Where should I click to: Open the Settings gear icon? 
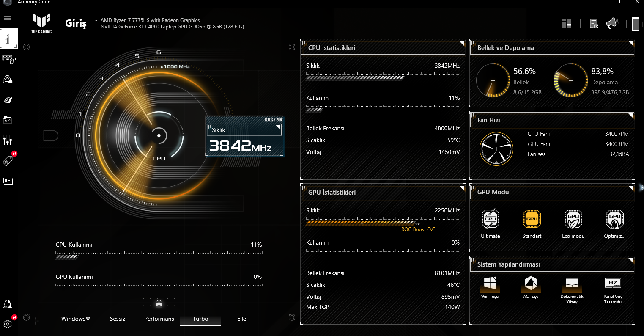click(8, 324)
